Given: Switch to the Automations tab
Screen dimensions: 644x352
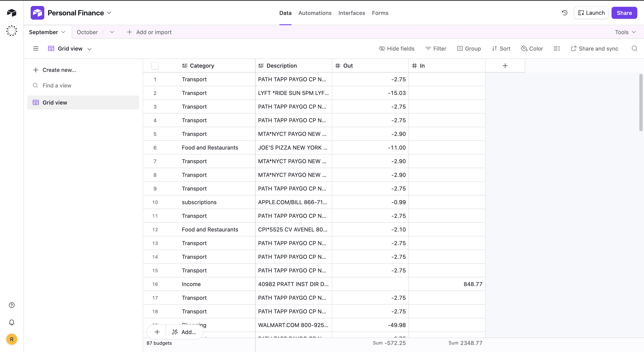Looking at the screenshot, I should point(315,13).
